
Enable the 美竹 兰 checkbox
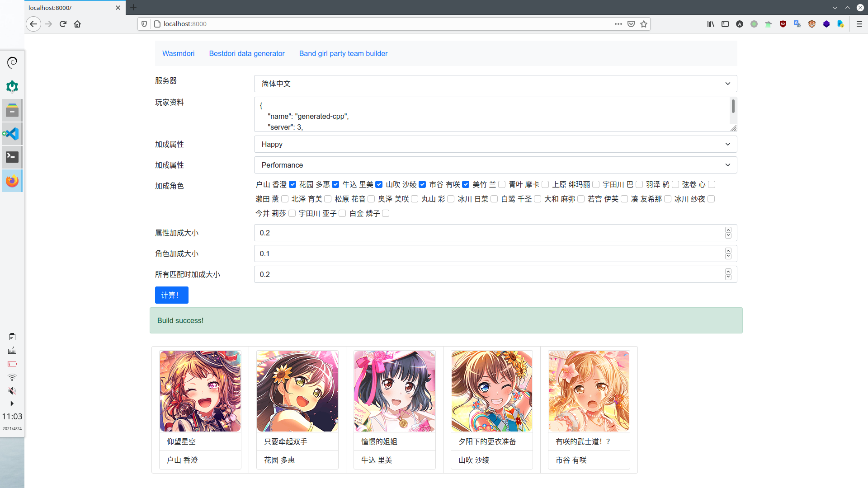click(502, 184)
